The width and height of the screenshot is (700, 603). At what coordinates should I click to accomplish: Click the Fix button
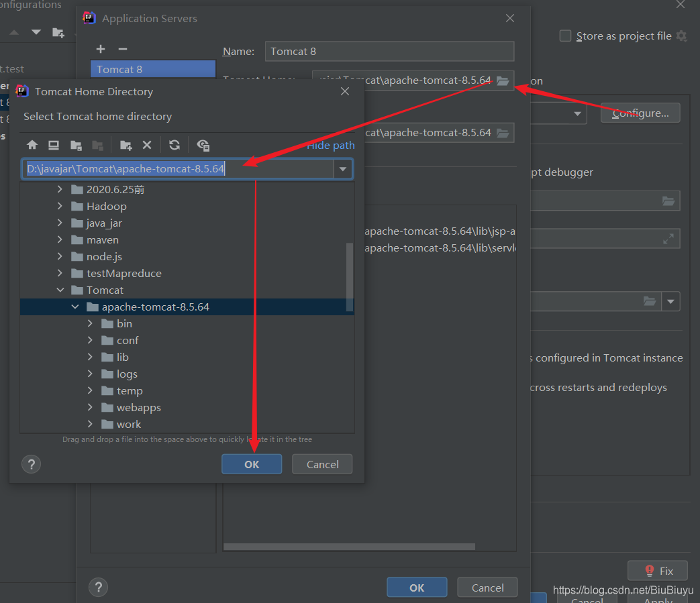[x=658, y=571]
